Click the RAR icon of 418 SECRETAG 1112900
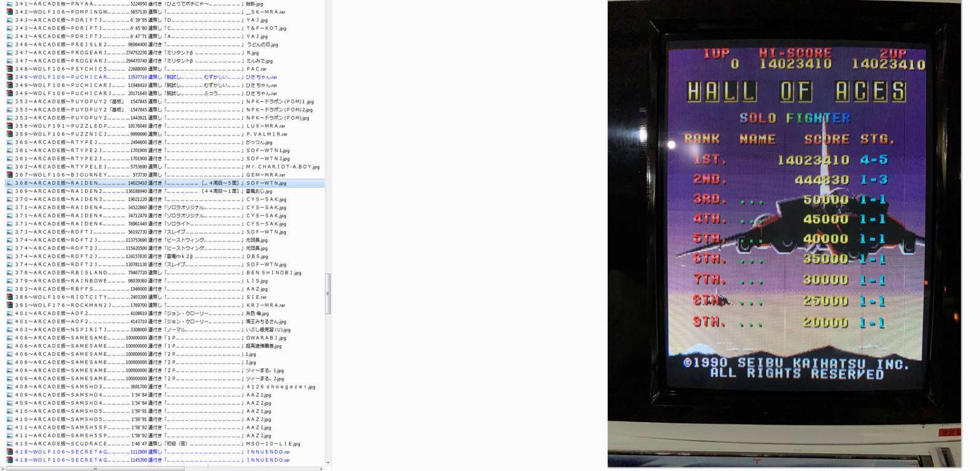 tap(9, 452)
